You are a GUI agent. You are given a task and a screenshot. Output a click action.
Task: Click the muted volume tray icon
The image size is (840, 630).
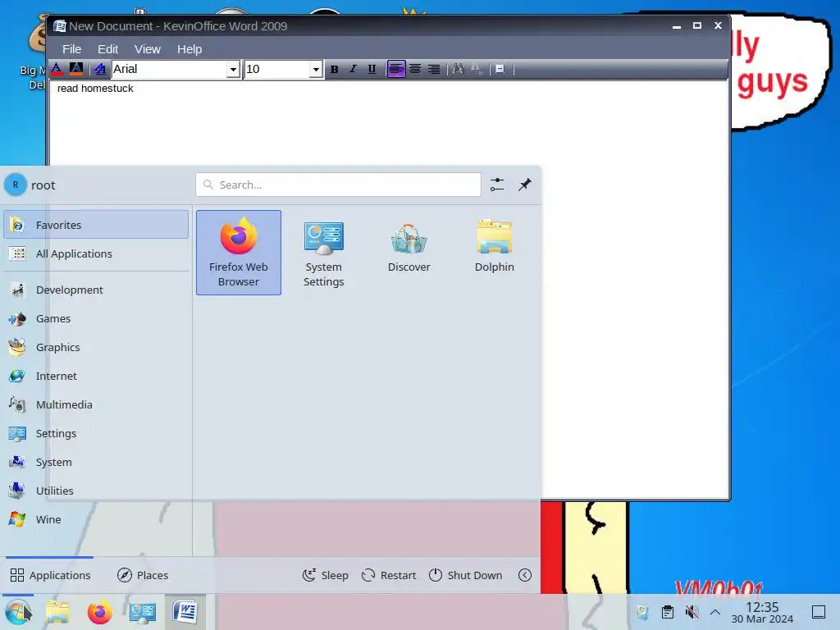[692, 612]
